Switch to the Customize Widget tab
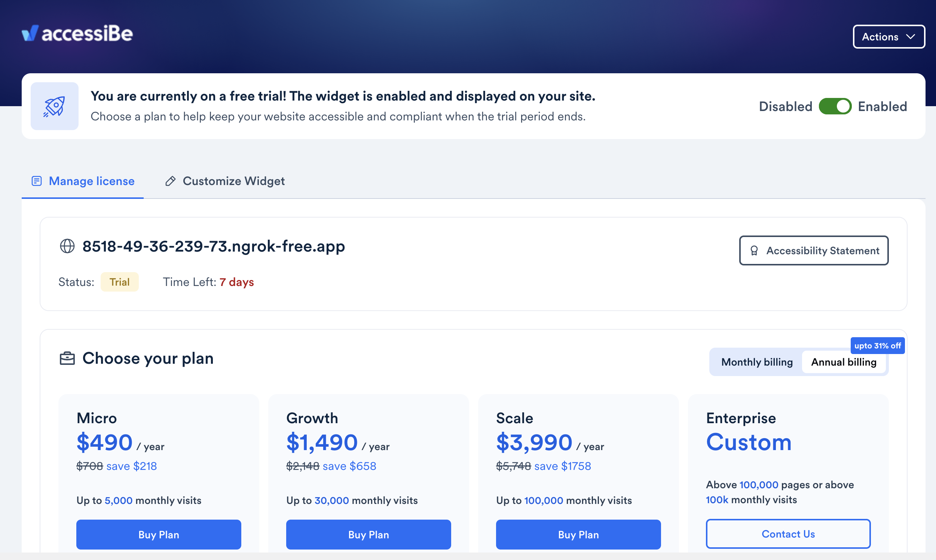 tap(225, 181)
